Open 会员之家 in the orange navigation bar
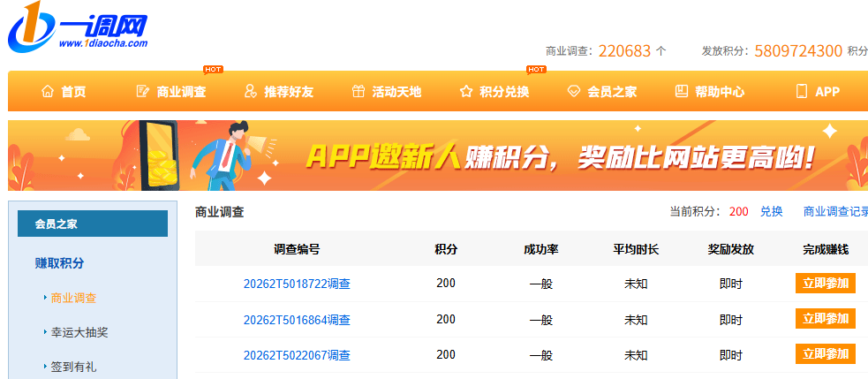The height and width of the screenshot is (379, 868). 612,92
